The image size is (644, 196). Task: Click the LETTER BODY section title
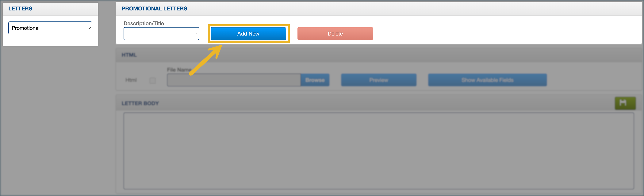140,103
